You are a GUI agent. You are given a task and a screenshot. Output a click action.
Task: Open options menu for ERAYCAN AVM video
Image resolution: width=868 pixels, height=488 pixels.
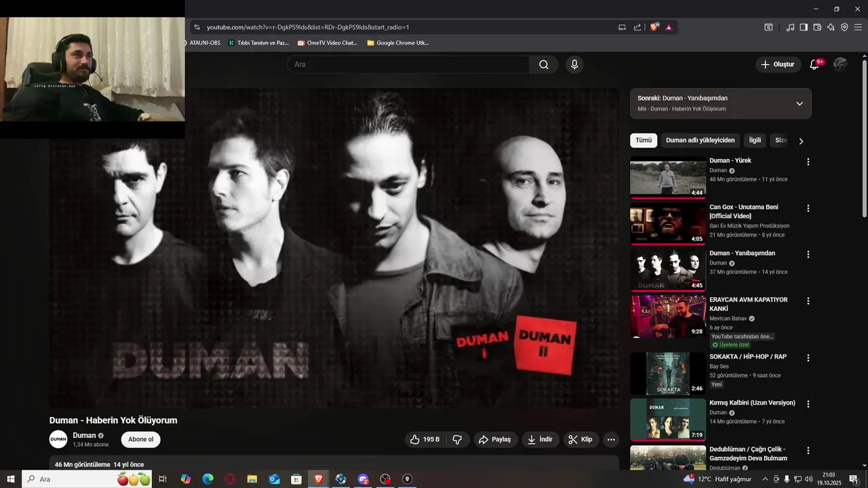tap(808, 300)
